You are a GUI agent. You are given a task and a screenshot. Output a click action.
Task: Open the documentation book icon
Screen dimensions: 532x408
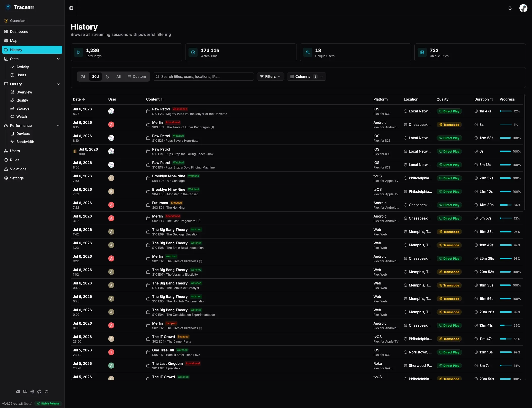(x=25, y=392)
